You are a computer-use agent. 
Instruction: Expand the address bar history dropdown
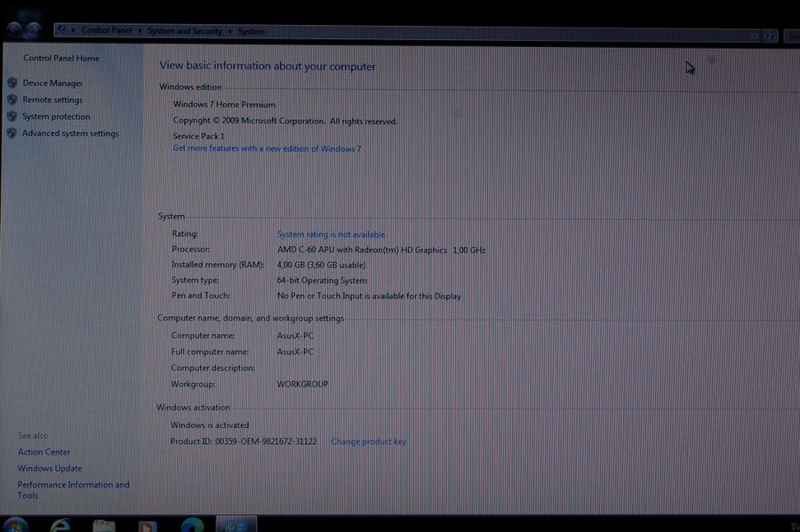point(754,36)
